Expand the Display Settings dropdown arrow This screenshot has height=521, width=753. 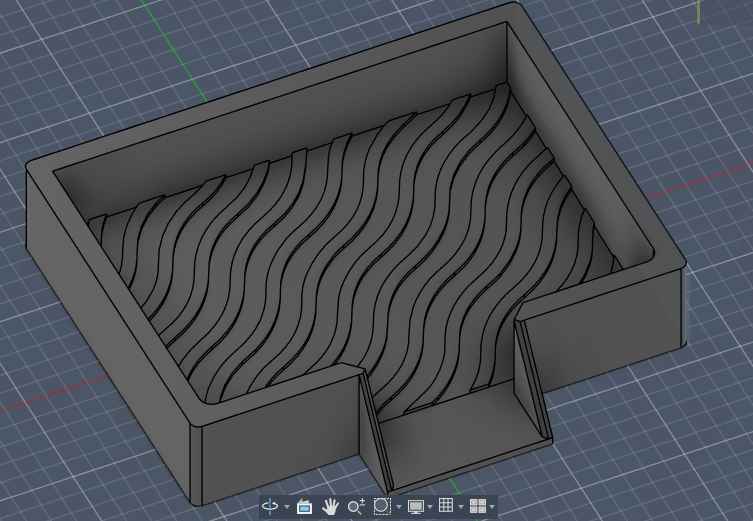(430, 507)
